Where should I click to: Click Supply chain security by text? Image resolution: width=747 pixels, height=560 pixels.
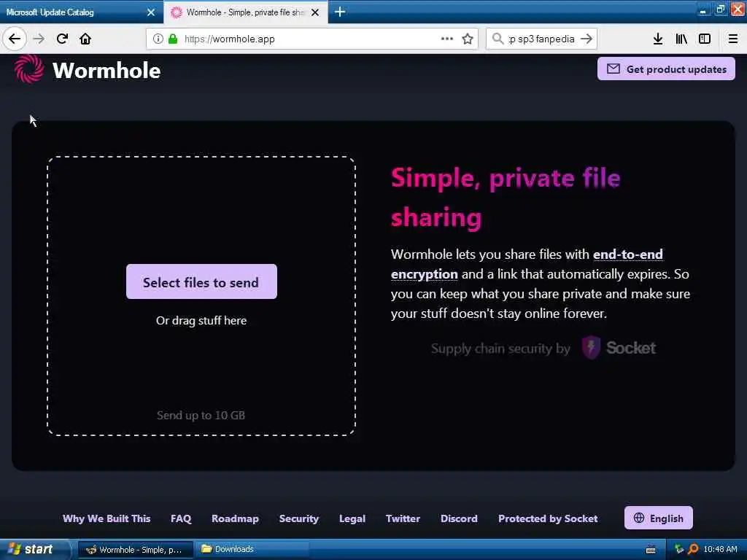(500, 348)
